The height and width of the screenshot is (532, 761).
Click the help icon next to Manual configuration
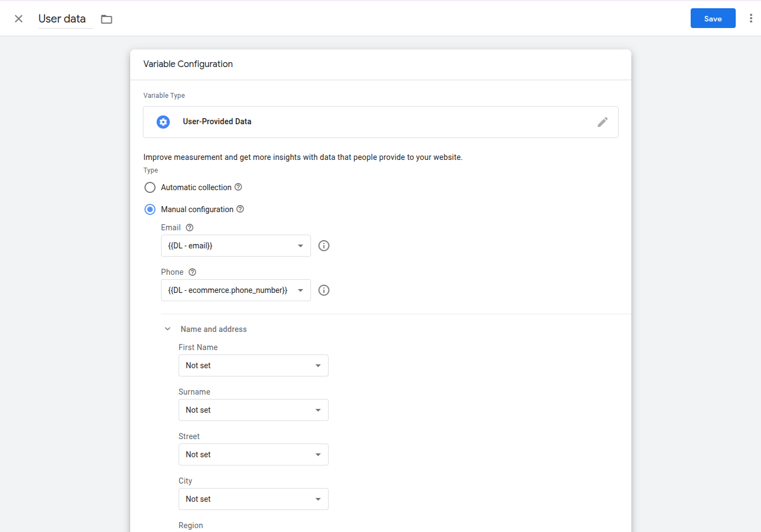(x=240, y=209)
